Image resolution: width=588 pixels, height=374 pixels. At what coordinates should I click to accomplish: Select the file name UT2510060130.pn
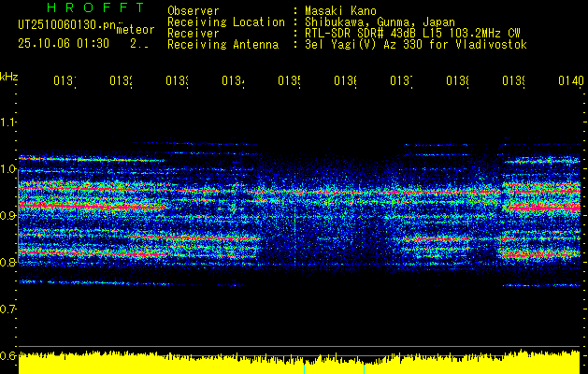point(67,24)
